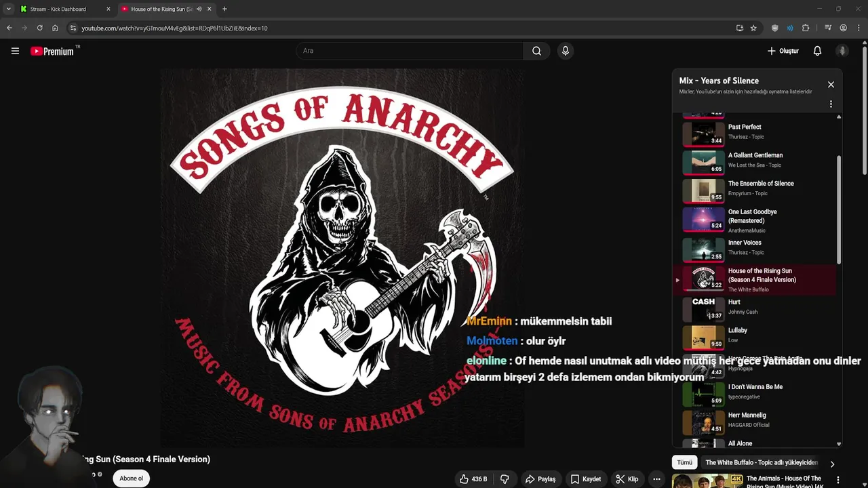
Task: Like the video with thumbs-up 436 B
Action: 473,479
